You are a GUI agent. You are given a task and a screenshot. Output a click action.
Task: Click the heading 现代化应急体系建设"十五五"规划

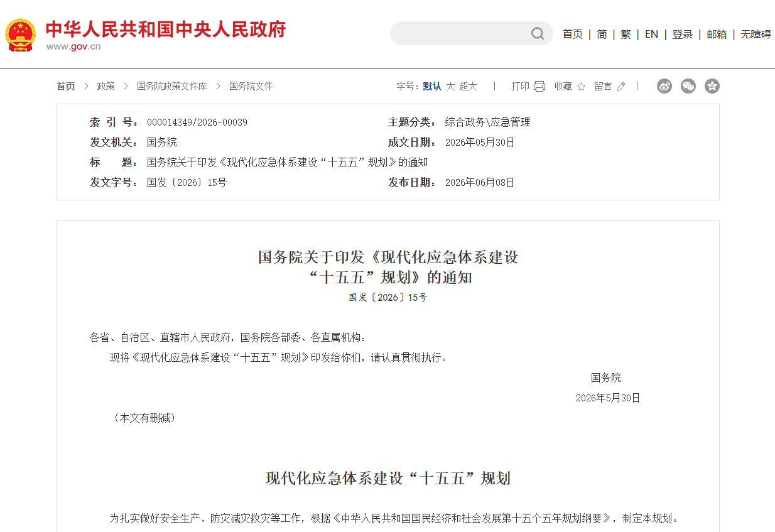388,479
